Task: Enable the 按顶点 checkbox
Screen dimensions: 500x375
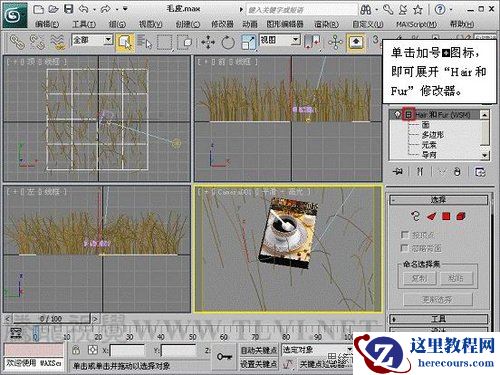Action: (x=405, y=235)
